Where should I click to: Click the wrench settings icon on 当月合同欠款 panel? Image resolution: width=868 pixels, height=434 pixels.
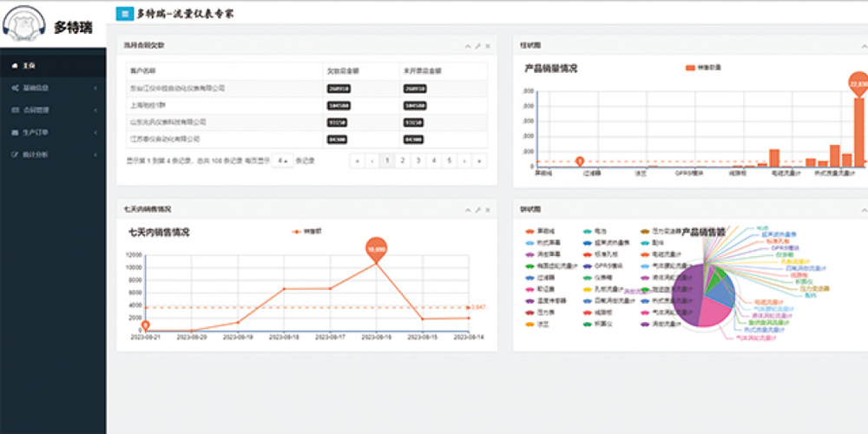[477, 45]
